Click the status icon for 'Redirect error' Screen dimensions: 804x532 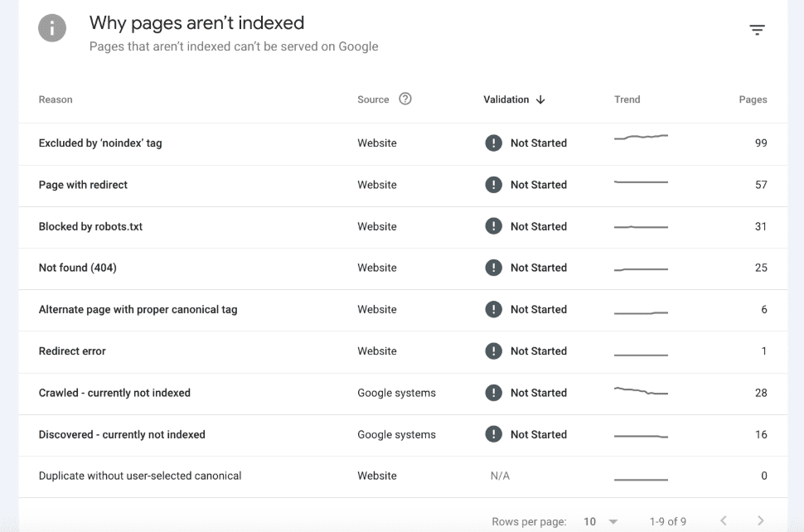pyautogui.click(x=493, y=351)
